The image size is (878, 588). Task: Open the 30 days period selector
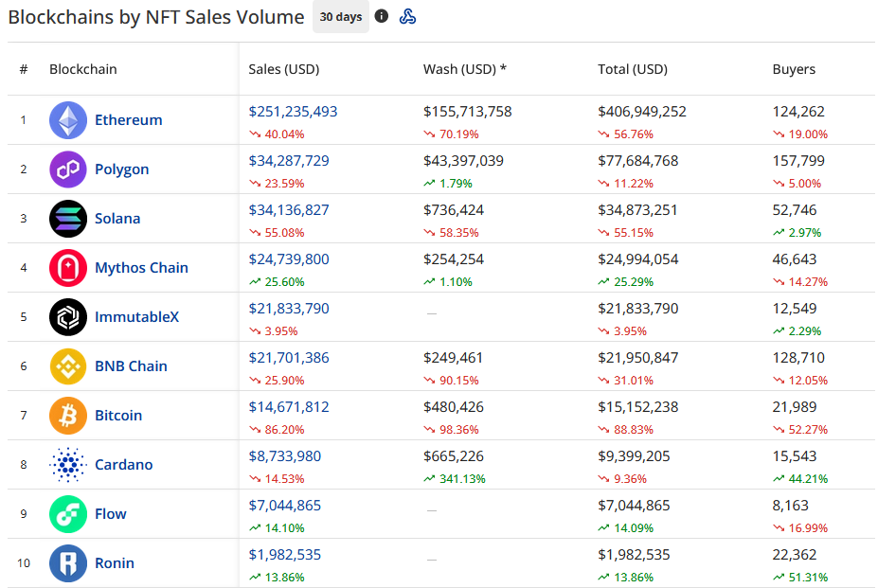click(x=341, y=17)
